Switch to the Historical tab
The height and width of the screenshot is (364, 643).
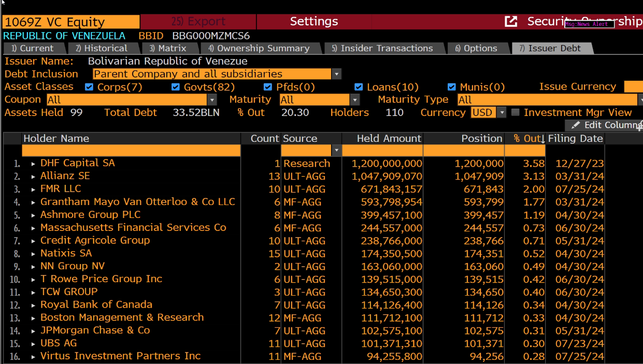pos(102,48)
